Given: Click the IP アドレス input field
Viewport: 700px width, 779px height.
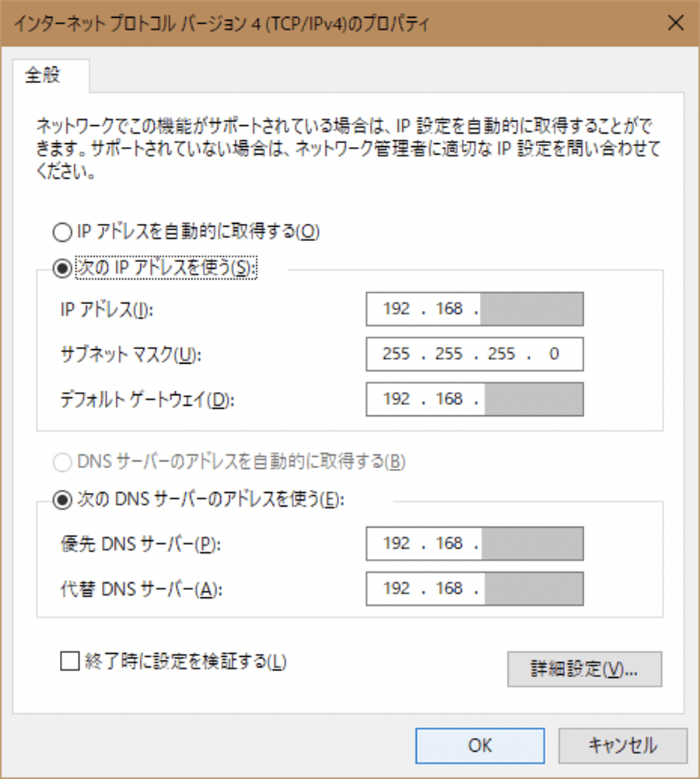Looking at the screenshot, I should pos(474,309).
